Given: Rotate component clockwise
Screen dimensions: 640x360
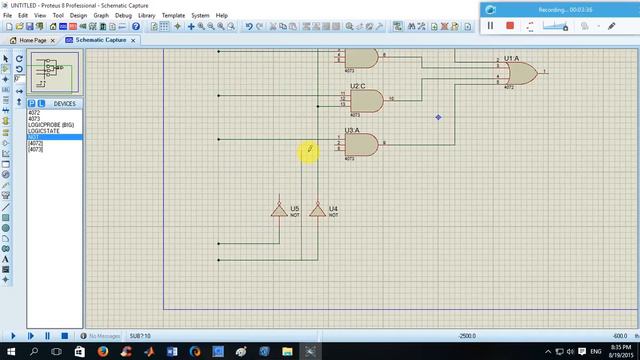Looking at the screenshot, I should point(19,59).
